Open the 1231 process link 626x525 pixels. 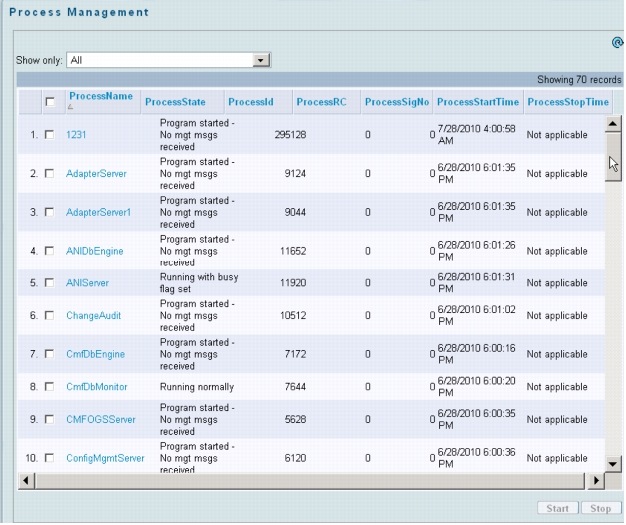click(x=76, y=135)
